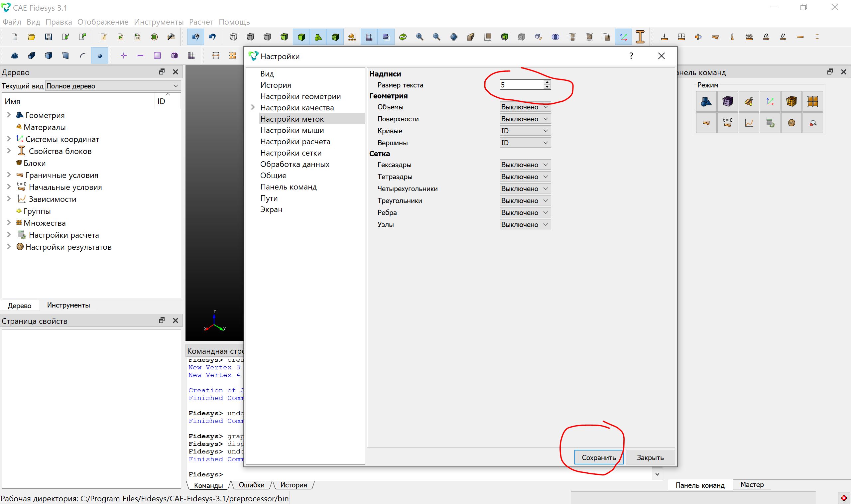Click the Open folder toolbar icon
Viewport: 851px width, 504px height.
pos(31,37)
